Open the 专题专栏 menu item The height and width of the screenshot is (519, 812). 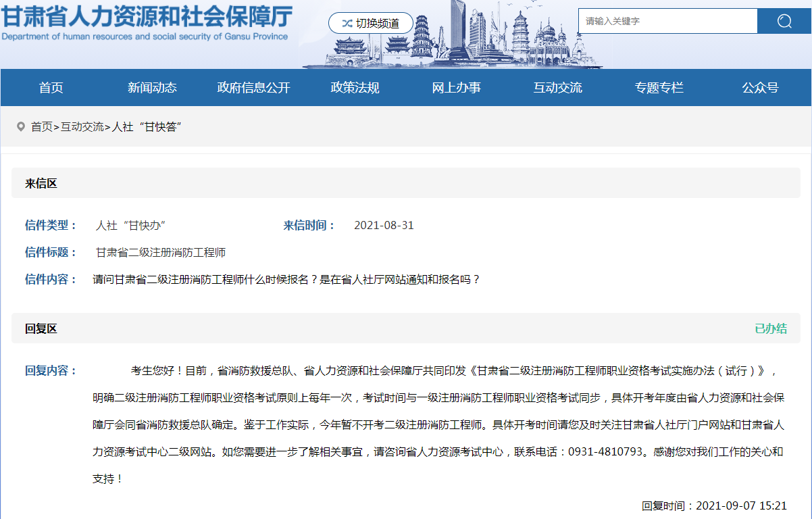click(x=659, y=87)
